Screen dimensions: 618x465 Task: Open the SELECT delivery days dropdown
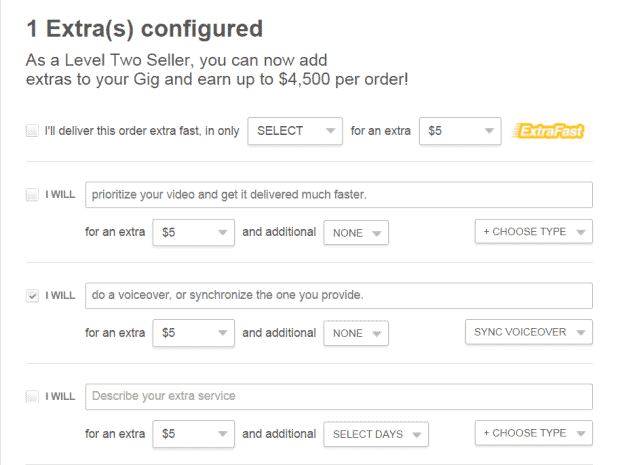pos(295,131)
